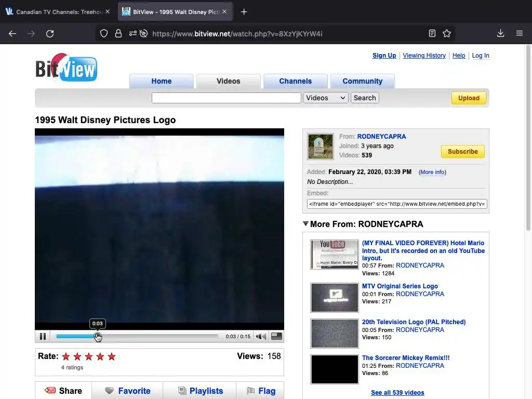The width and height of the screenshot is (532, 399).
Task: Select the embed code field
Action: [x=397, y=204]
